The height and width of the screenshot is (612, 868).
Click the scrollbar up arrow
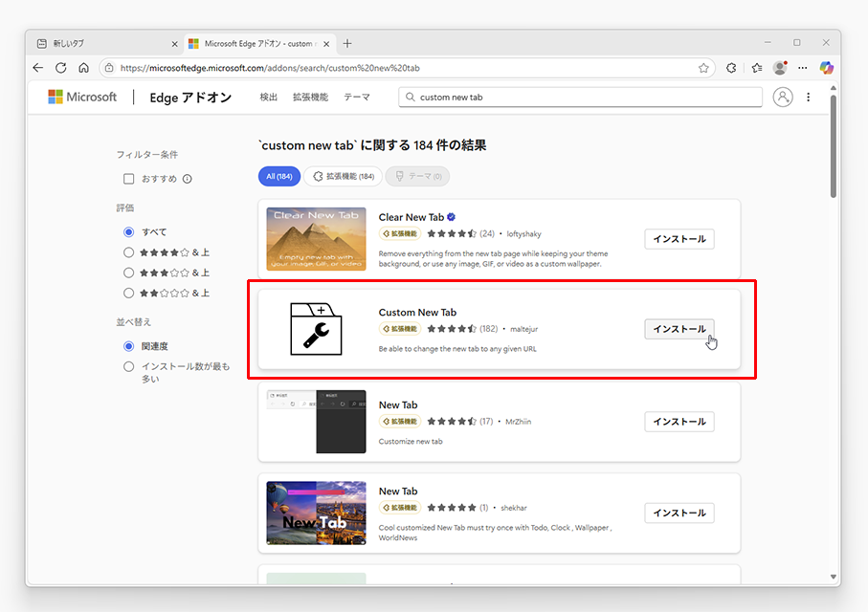click(834, 88)
